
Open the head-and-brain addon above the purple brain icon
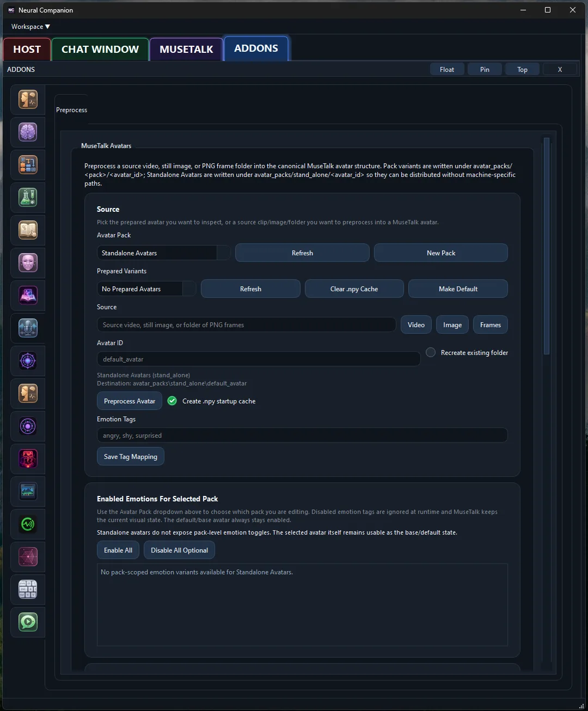coord(28,100)
